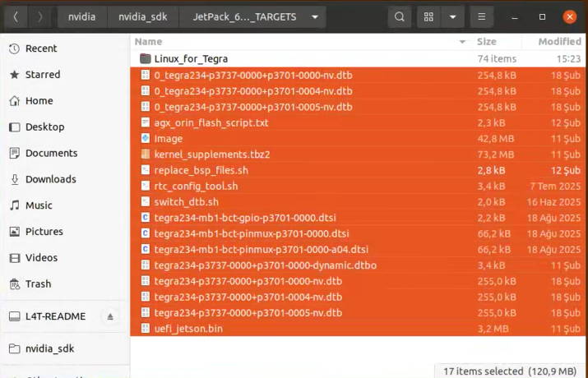The image size is (588, 378).
Task: Toggle sort direction arrow in Name header
Action: click(462, 42)
